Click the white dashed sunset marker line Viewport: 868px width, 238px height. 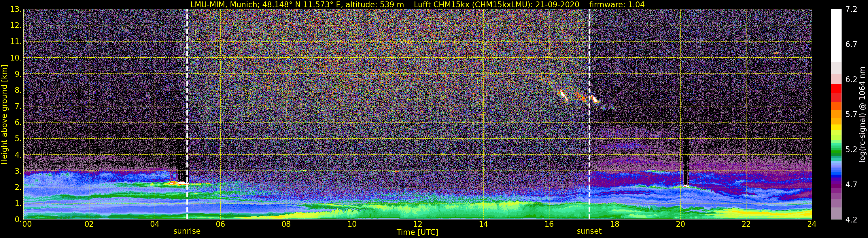point(589,114)
